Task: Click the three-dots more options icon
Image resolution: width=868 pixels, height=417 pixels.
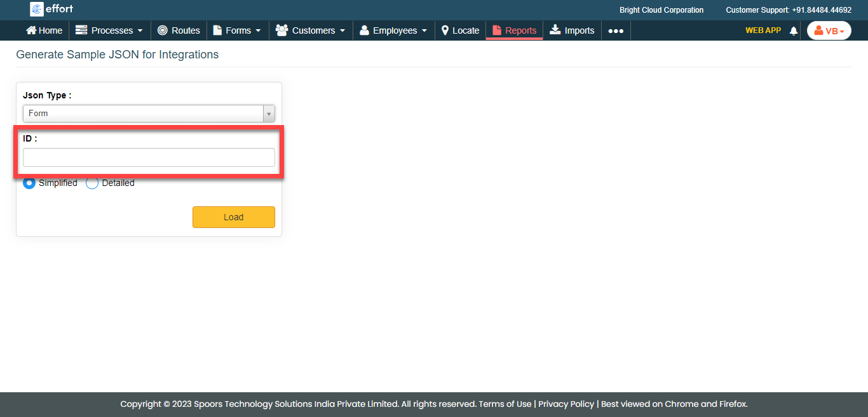Action: [x=615, y=30]
